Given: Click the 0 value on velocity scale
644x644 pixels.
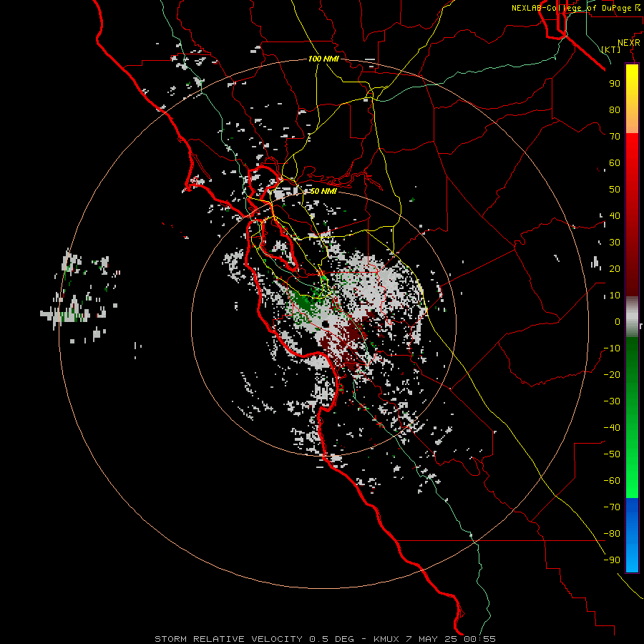Looking at the screenshot, I should (618, 321).
